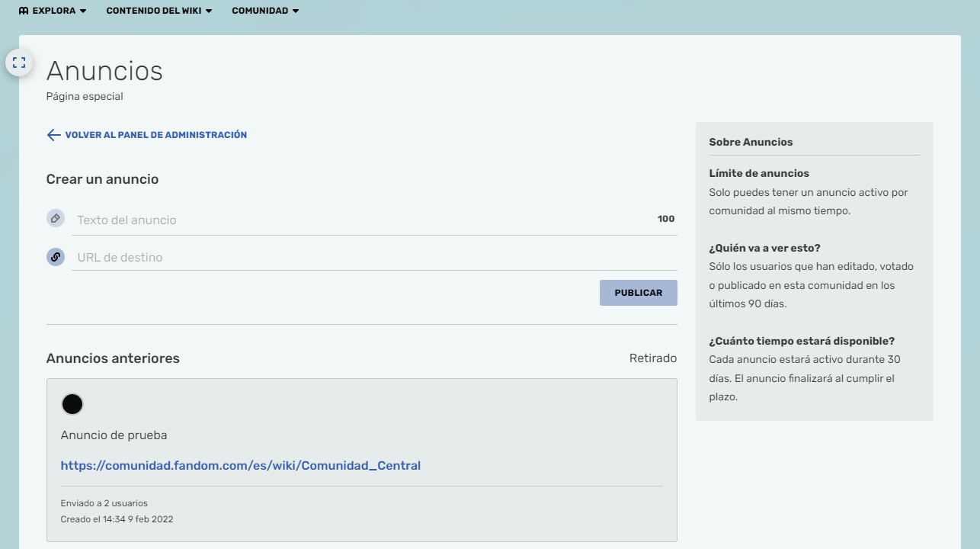Screen dimensions: 980x549
Task: Click the black user avatar
Action: [x=72, y=404]
